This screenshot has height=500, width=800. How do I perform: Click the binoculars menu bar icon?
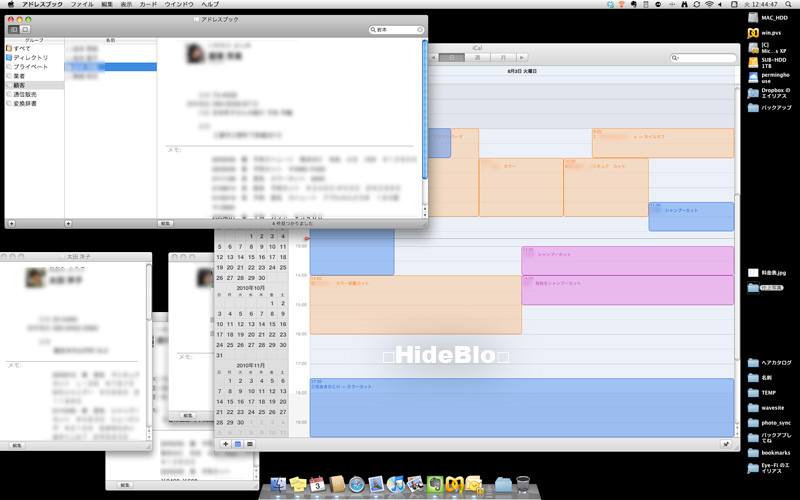pos(684,4)
